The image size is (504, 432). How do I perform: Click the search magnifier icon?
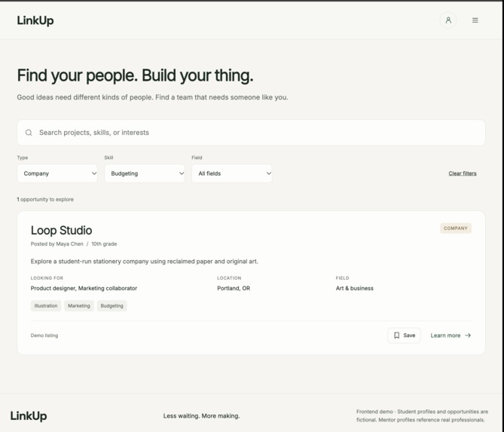[29, 133]
